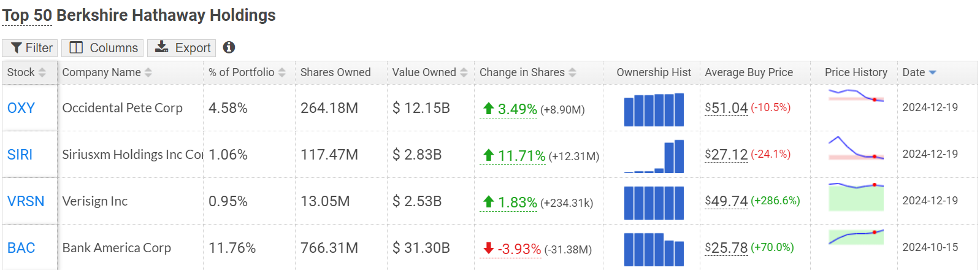Image resolution: width=980 pixels, height=270 pixels.
Task: Open OXY price history sparkline
Action: coord(856,96)
